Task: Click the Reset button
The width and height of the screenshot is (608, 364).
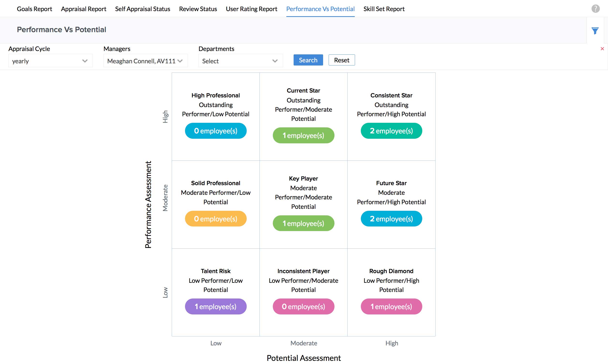Action: click(341, 60)
